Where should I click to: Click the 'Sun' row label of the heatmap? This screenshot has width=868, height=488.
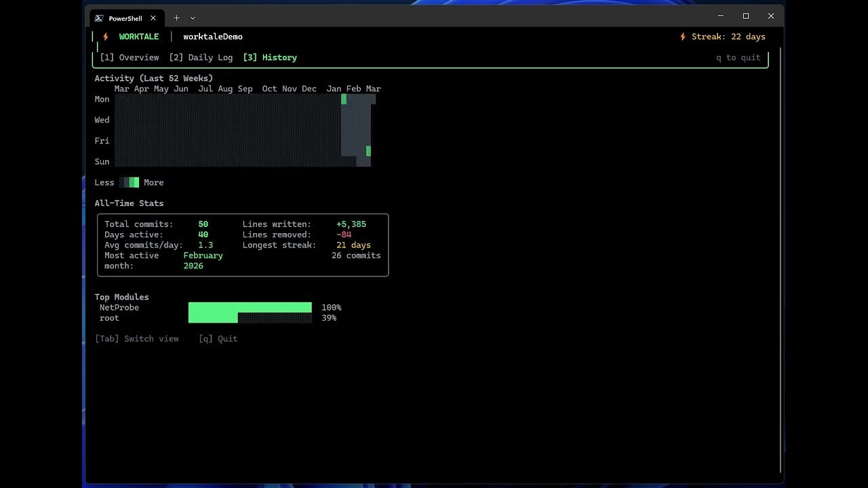pyautogui.click(x=102, y=162)
